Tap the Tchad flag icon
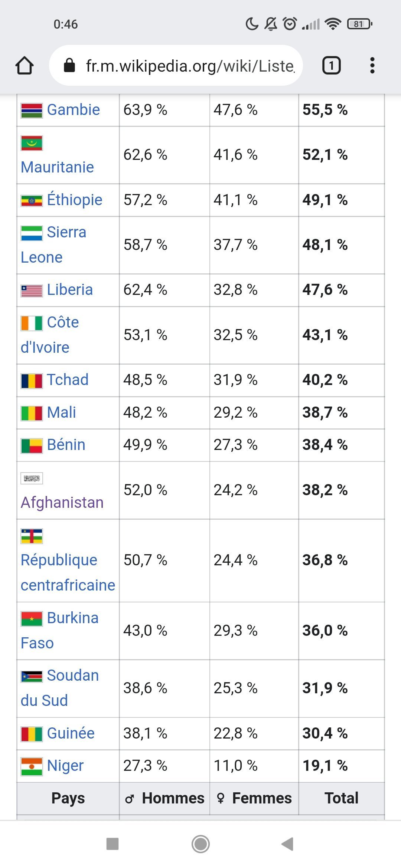Screen dimensions: 401x868 32,381
